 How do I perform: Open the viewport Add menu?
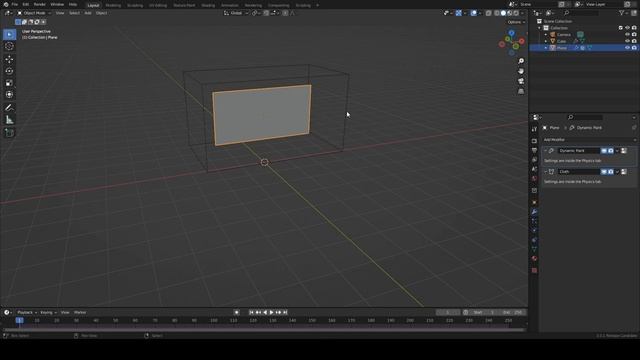[88, 13]
